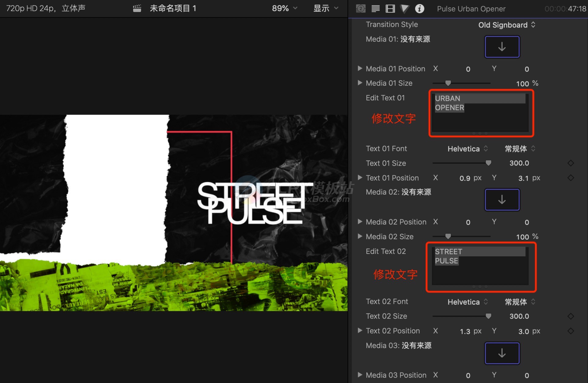Click the Media 02 image well arrow
This screenshot has width=588, height=383.
tap(502, 200)
